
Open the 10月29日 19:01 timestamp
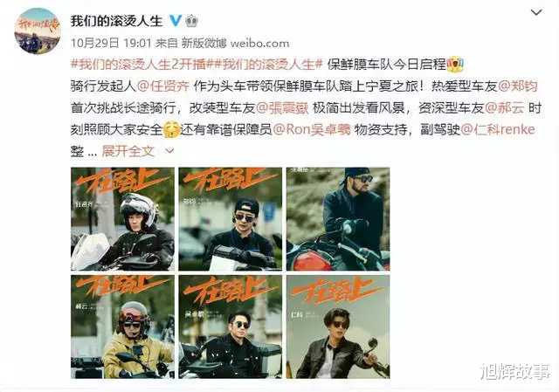(x=111, y=43)
